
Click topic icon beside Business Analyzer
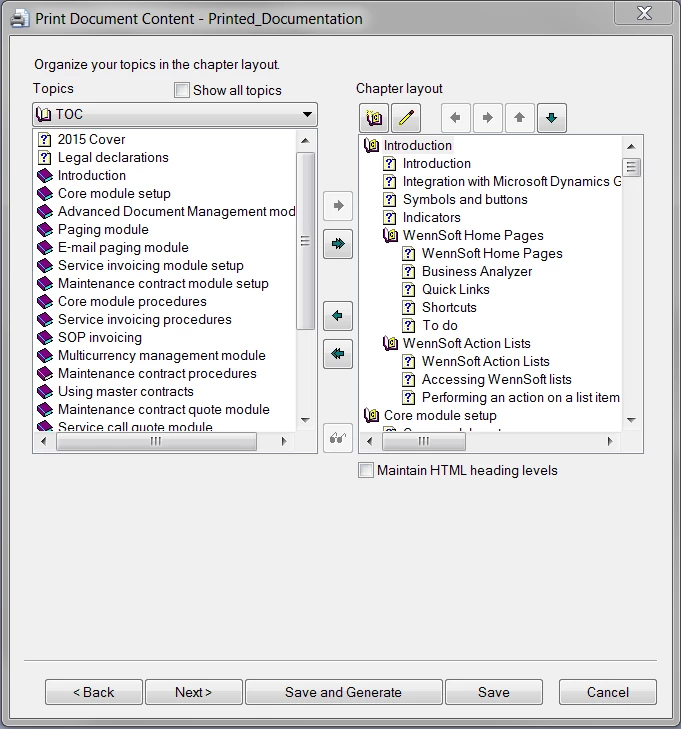click(x=408, y=272)
